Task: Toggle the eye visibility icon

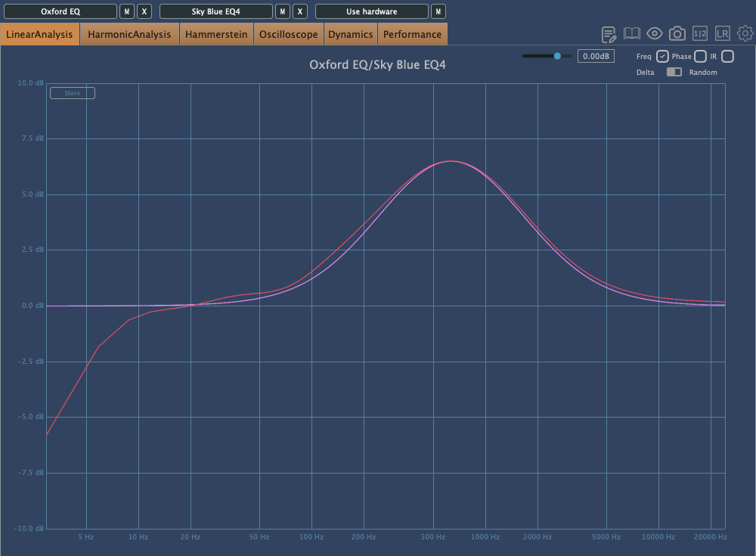Action: [x=654, y=33]
